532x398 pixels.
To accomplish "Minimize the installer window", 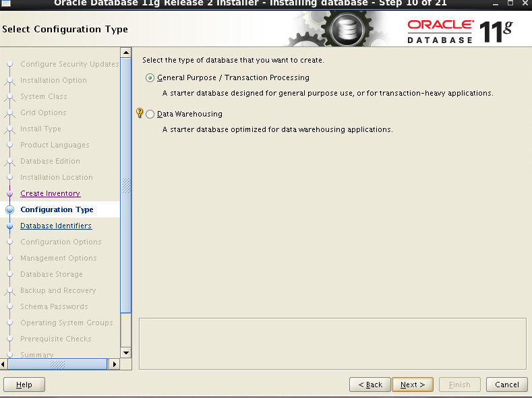I will 496,3.
